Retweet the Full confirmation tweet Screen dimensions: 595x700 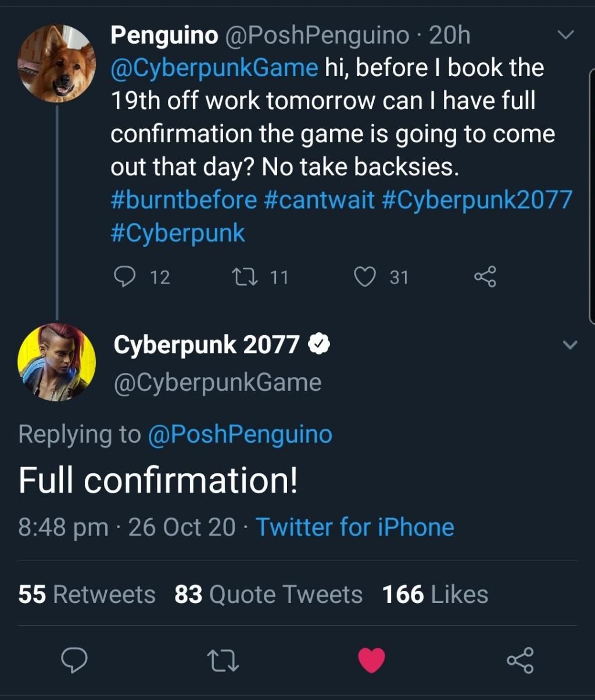(x=224, y=660)
